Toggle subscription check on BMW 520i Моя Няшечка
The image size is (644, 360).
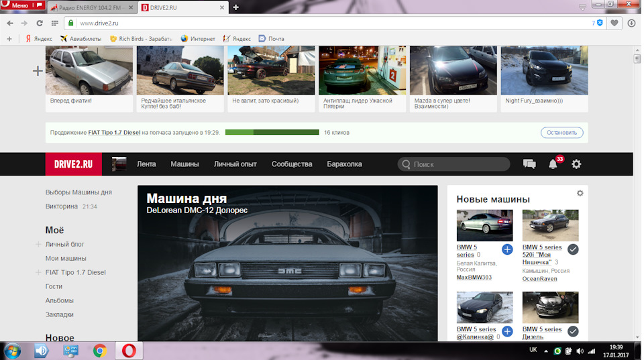(x=573, y=249)
